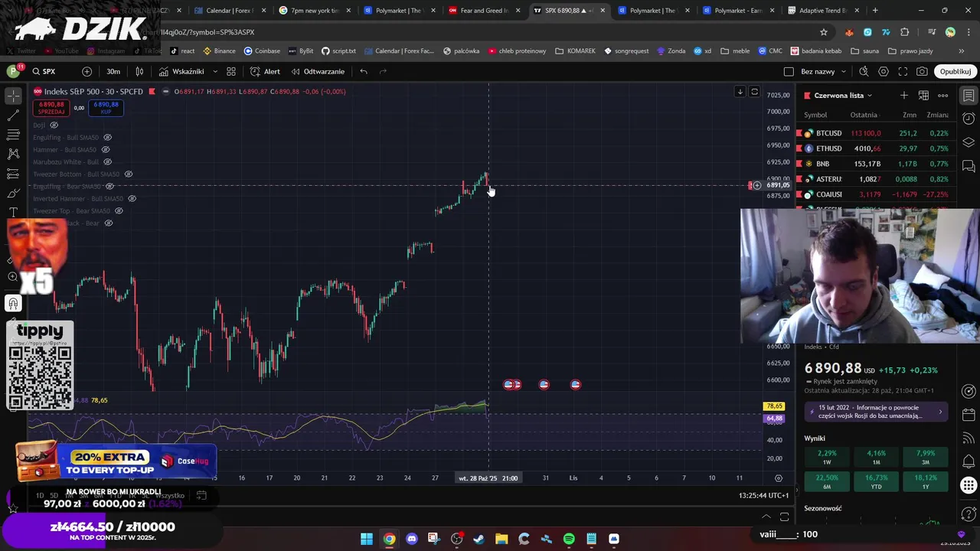Open watchlist more options (three dots)
This screenshot has height=551, width=980.
point(943,96)
